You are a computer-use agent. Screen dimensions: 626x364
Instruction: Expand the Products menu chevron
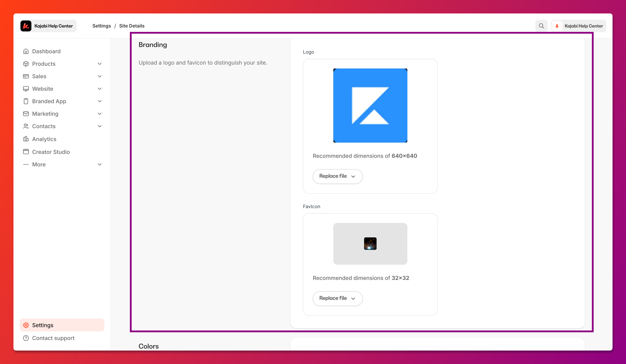[100, 64]
